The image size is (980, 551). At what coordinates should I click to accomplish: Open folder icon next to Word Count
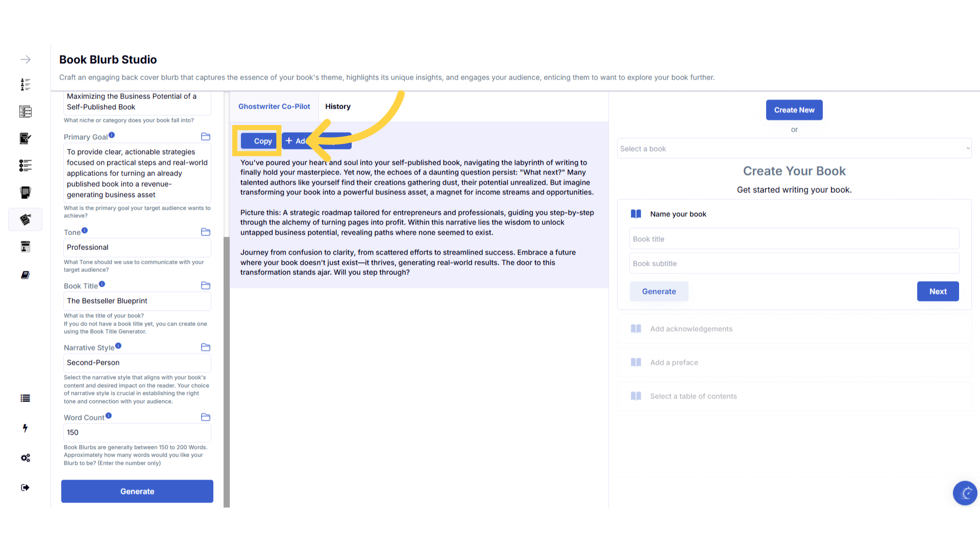(206, 417)
